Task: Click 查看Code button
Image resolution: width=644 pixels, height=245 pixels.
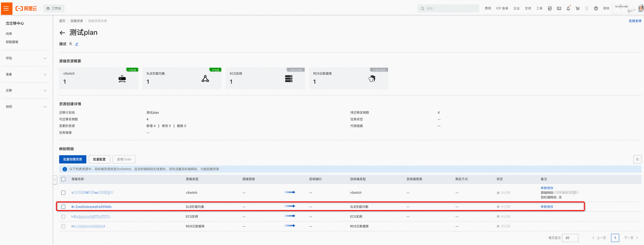Action: click(x=124, y=159)
